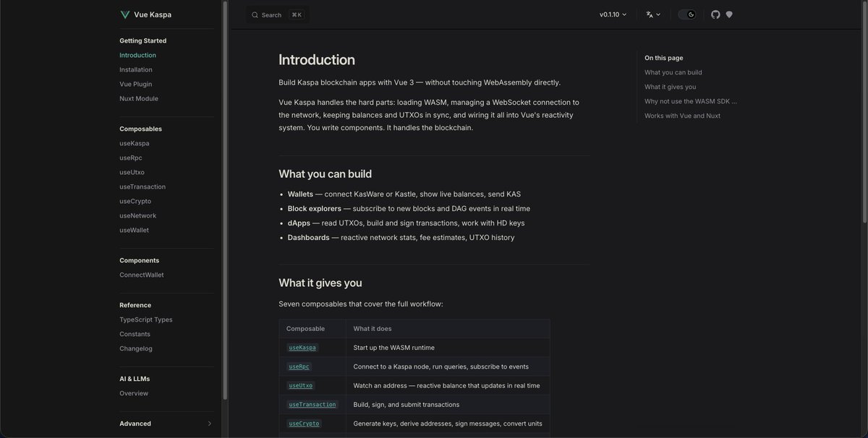Click the sidebar vertical scrollbar
The image size is (868, 438).
pos(225,199)
